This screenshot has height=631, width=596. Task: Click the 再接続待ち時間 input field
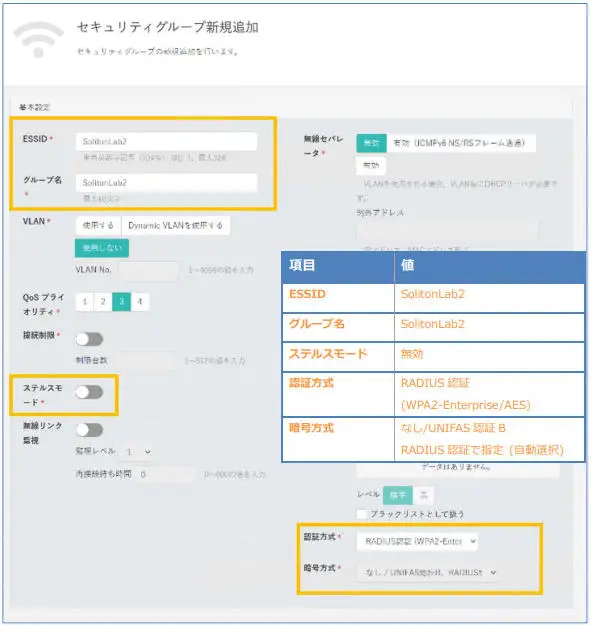165,475
